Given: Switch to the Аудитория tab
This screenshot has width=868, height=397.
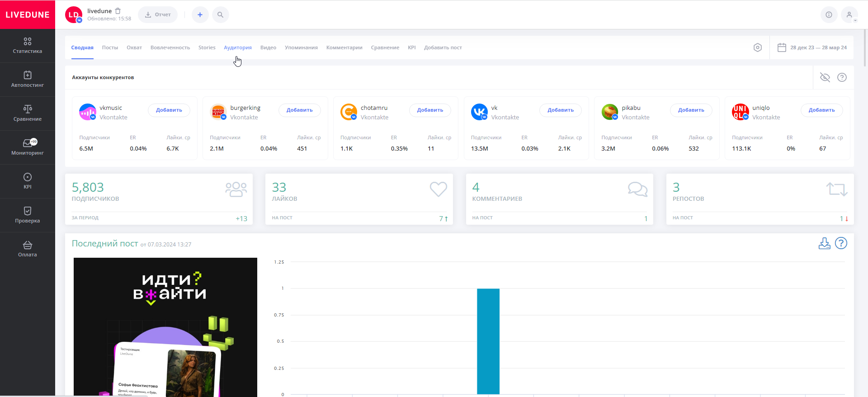Looking at the screenshot, I should (x=238, y=47).
